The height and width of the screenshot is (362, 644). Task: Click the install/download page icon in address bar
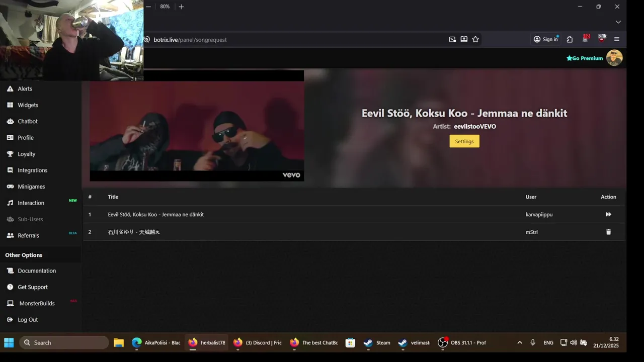pos(464,39)
